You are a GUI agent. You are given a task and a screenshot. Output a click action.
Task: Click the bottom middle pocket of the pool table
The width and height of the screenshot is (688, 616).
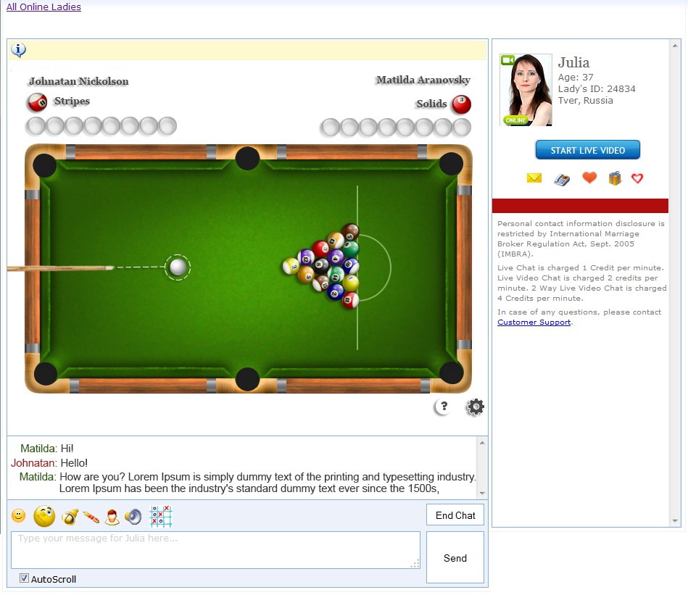point(247,379)
